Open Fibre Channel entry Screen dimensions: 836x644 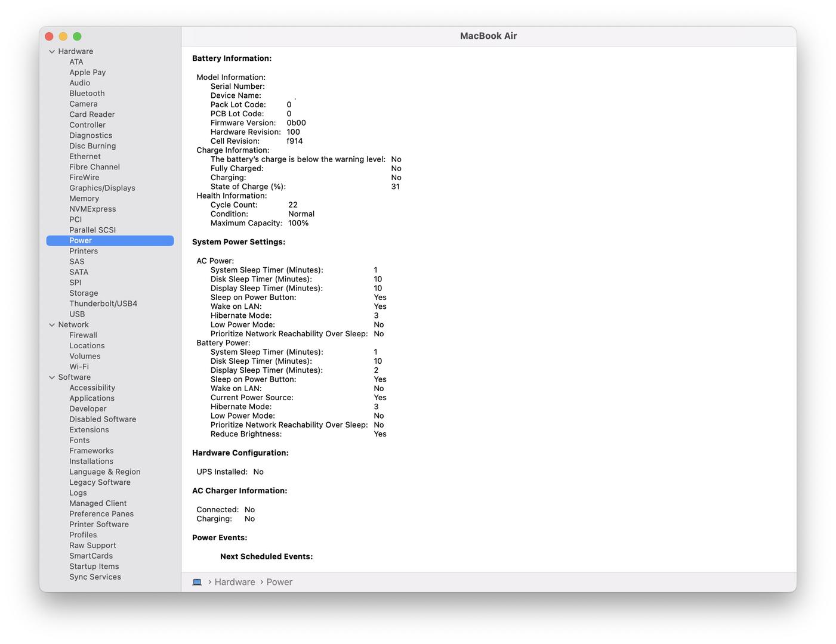click(x=94, y=167)
